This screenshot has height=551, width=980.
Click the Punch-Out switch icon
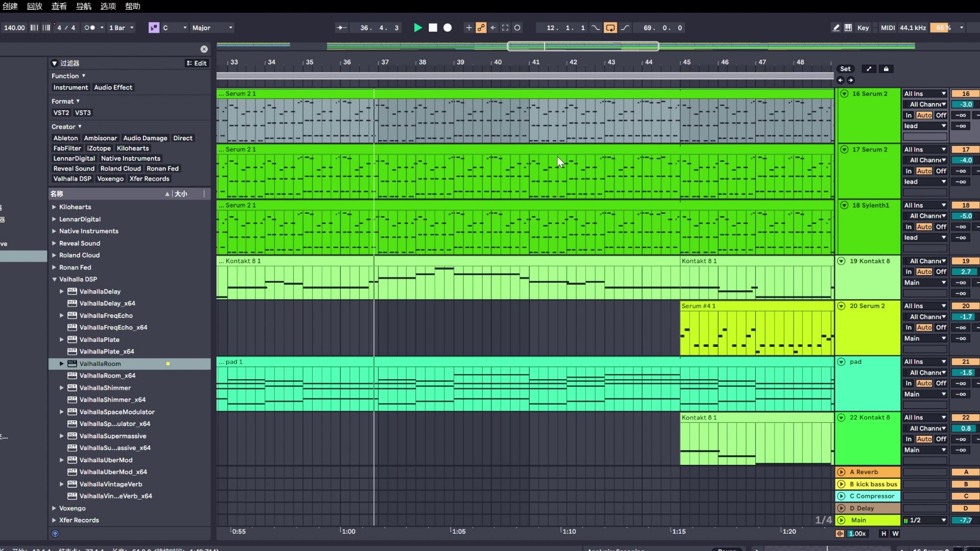pos(625,28)
